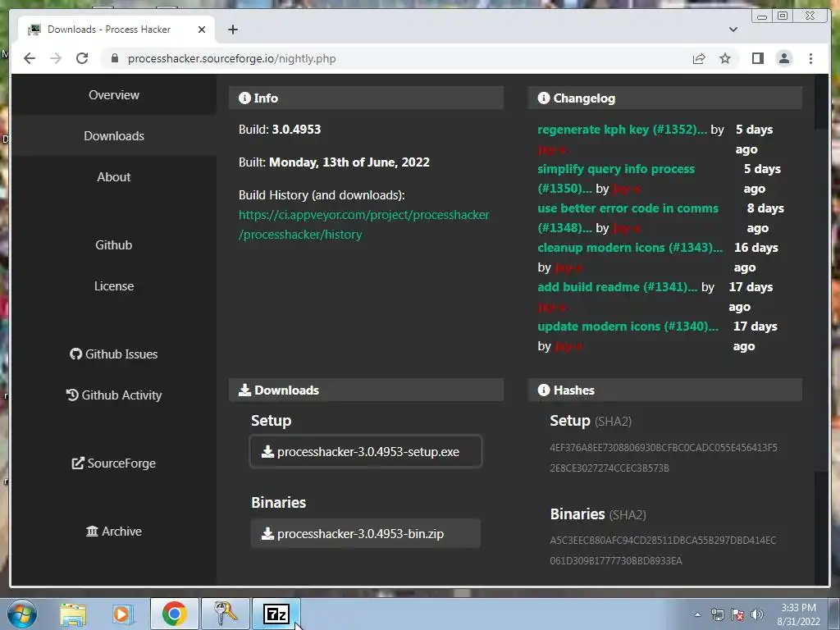Open 'cleanup modern icons (#1343)' entry
This screenshot has width=840, height=630.
[x=630, y=248]
